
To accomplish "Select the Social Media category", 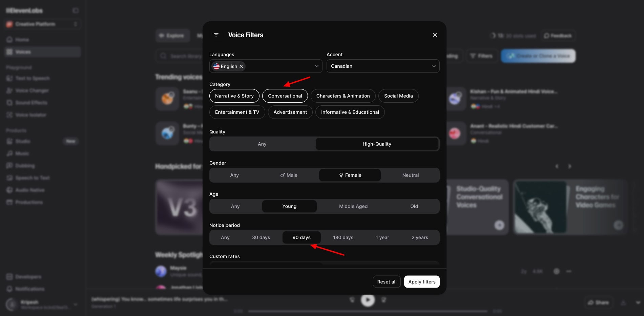I will coord(398,96).
